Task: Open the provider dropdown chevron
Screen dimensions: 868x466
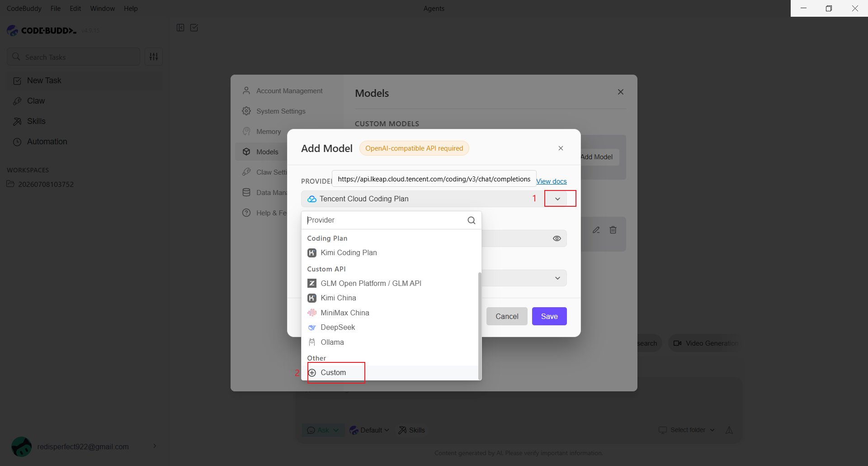Action: (x=557, y=199)
